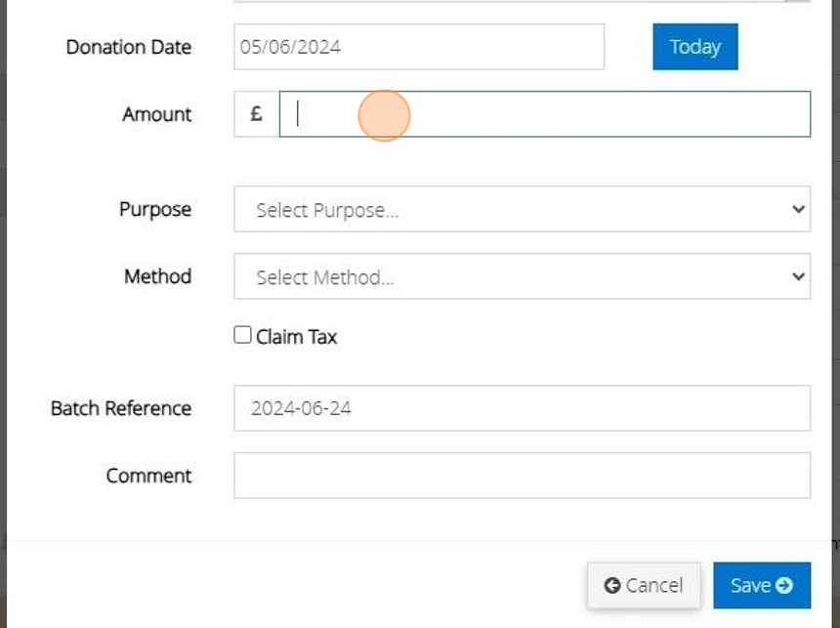Click into the Comment text field
Viewport: 840px width, 628px height.
[x=522, y=476]
